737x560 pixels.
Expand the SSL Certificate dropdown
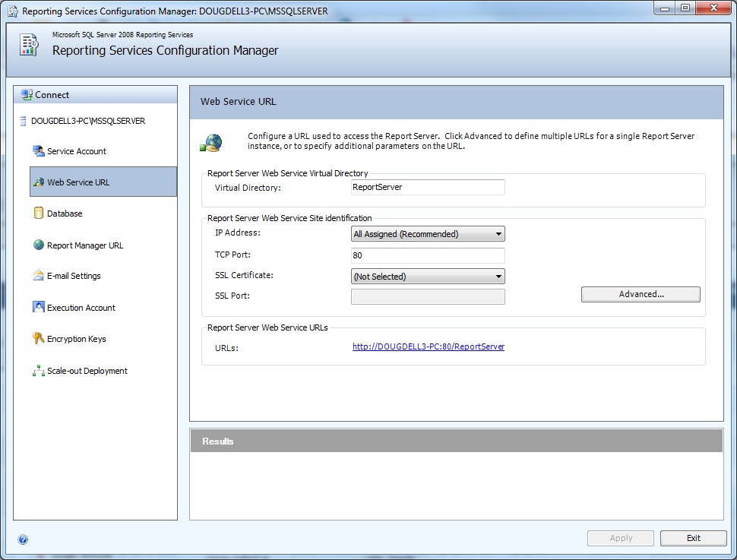[428, 276]
